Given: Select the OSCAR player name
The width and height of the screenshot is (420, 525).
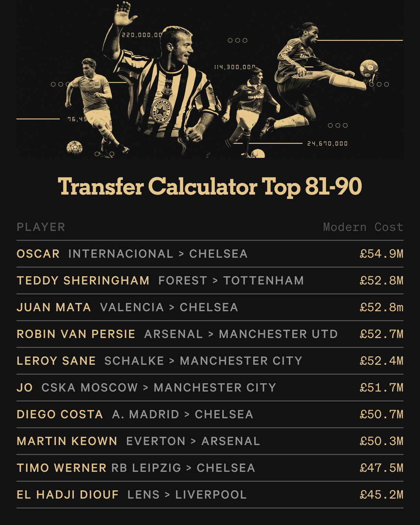Looking at the screenshot, I should pyautogui.click(x=38, y=254).
